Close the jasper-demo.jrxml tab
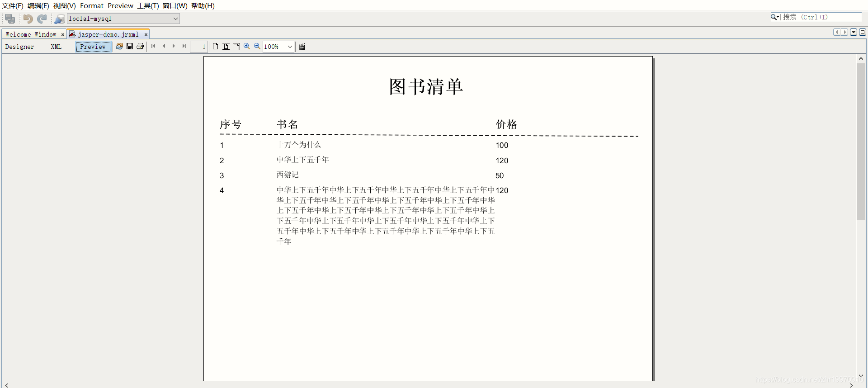 (x=146, y=34)
